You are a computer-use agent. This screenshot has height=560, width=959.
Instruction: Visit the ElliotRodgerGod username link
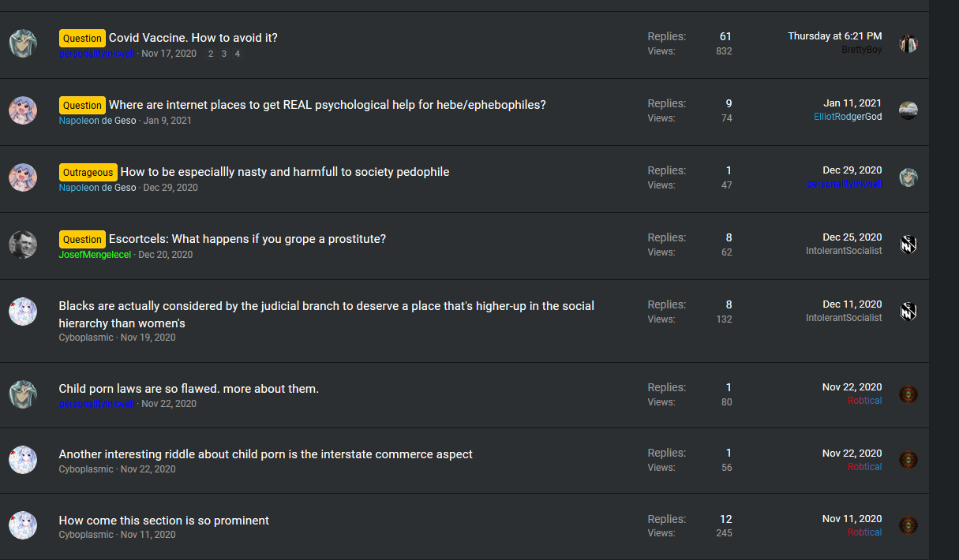[x=848, y=117]
